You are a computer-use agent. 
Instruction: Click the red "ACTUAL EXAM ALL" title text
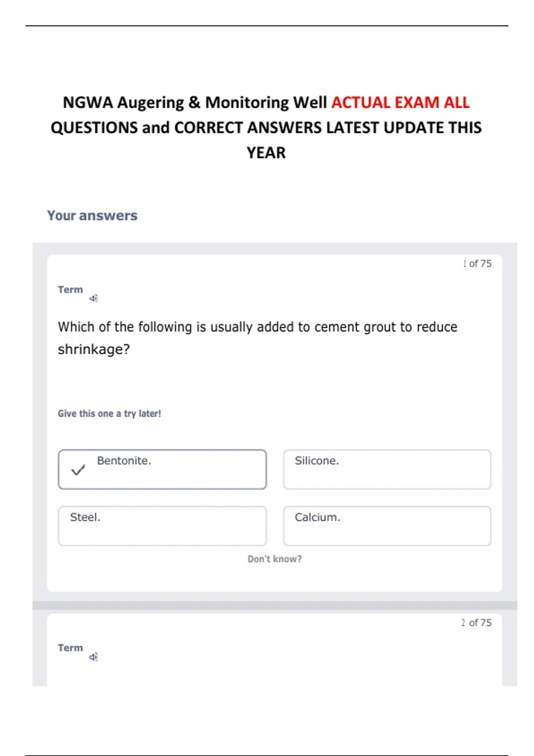coord(400,103)
